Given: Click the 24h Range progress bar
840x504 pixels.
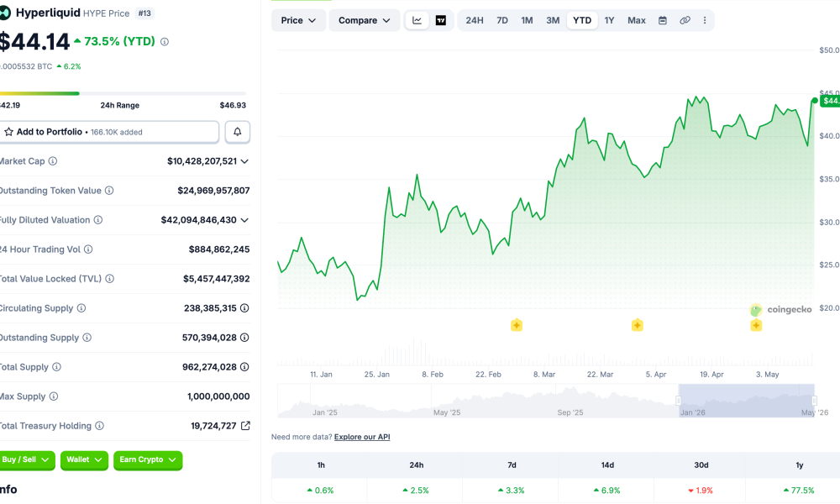Looking at the screenshot, I should pyautogui.click(x=123, y=93).
